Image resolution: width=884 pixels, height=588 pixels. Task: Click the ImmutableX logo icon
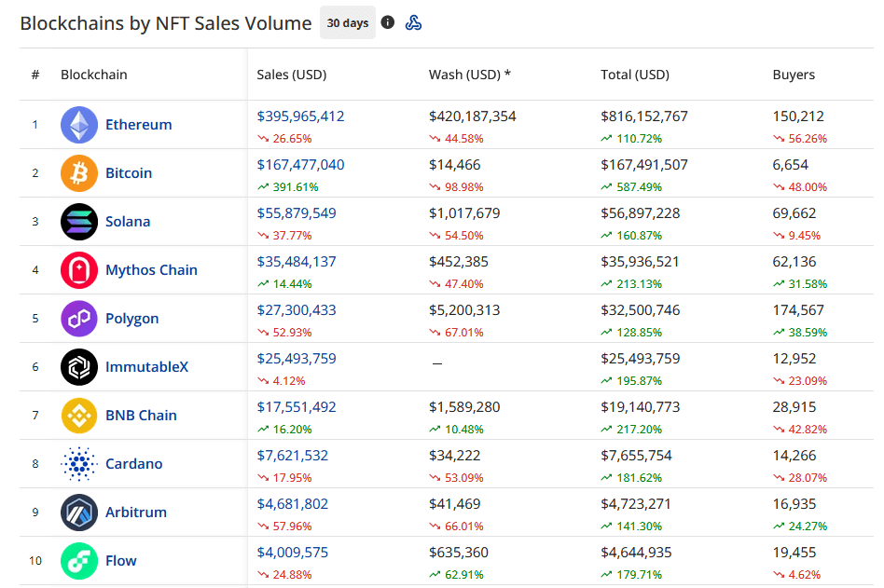tap(79, 366)
